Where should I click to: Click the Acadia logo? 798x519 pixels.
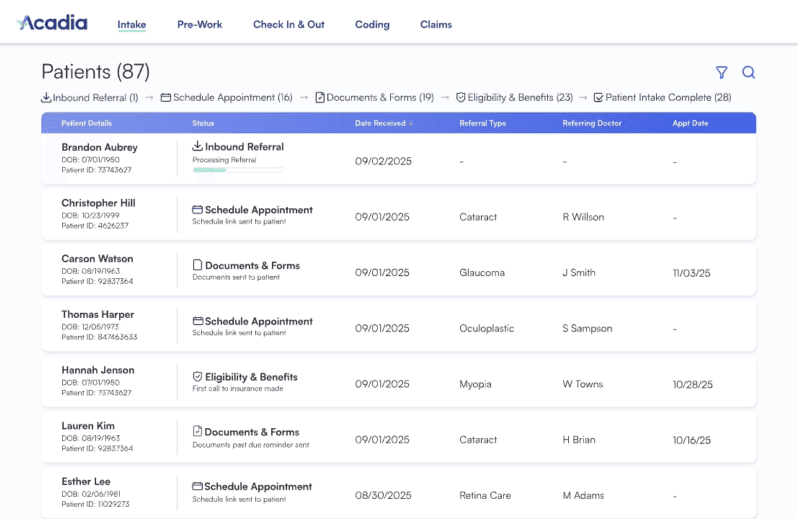point(53,23)
